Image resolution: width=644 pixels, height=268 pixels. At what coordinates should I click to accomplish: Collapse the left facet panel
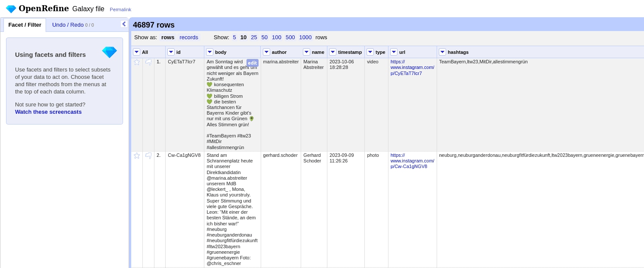[x=124, y=24]
